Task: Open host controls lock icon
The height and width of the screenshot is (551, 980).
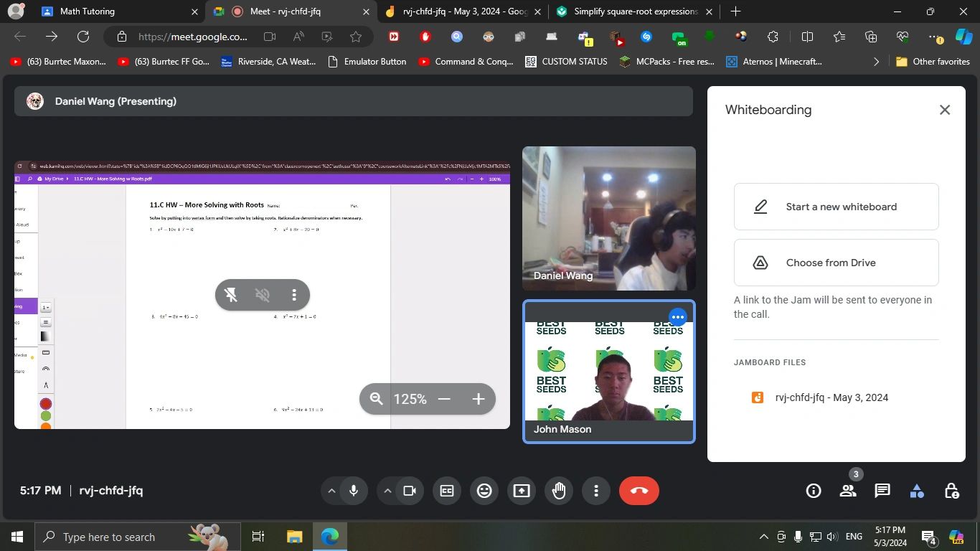Action: point(951,491)
